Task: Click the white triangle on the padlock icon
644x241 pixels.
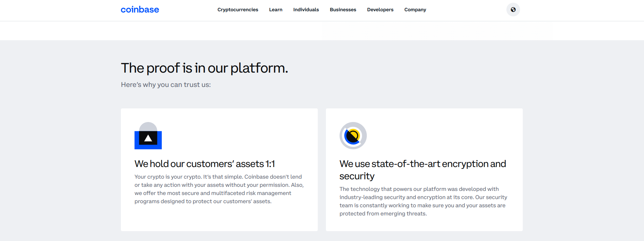Action: tap(148, 138)
